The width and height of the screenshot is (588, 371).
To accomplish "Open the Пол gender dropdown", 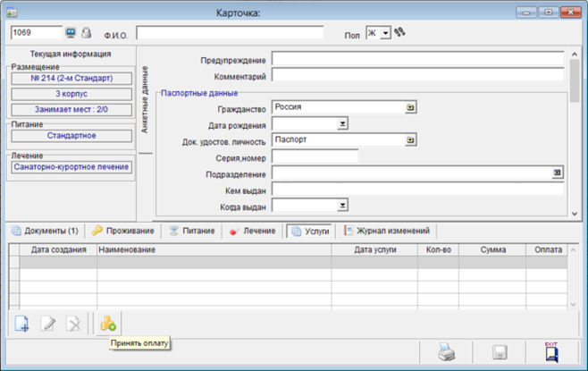I will [385, 33].
